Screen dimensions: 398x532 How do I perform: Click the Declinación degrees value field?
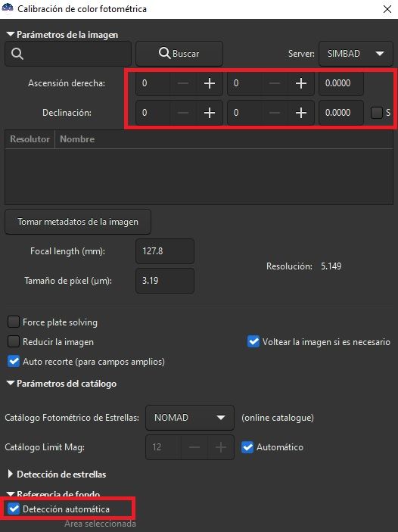pyautogui.click(x=153, y=113)
